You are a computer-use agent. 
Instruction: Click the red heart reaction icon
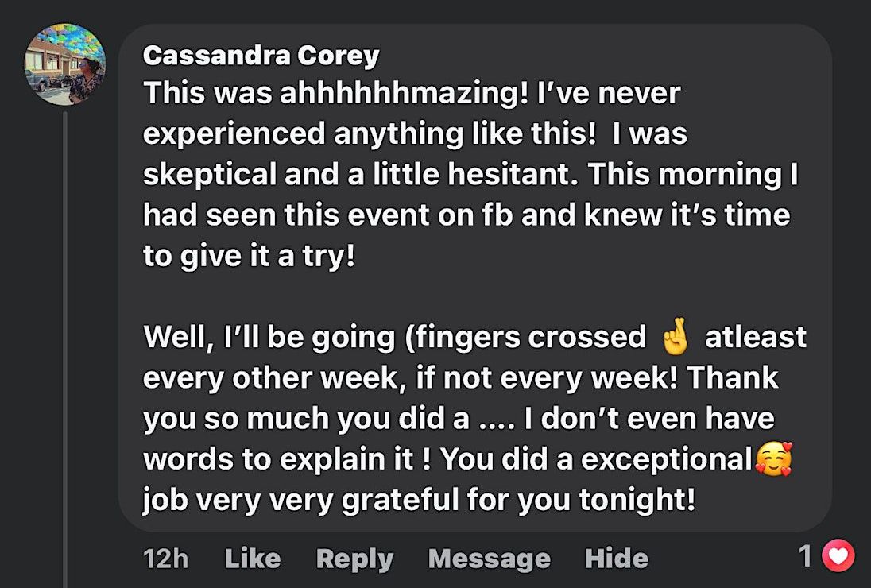pos(837,557)
